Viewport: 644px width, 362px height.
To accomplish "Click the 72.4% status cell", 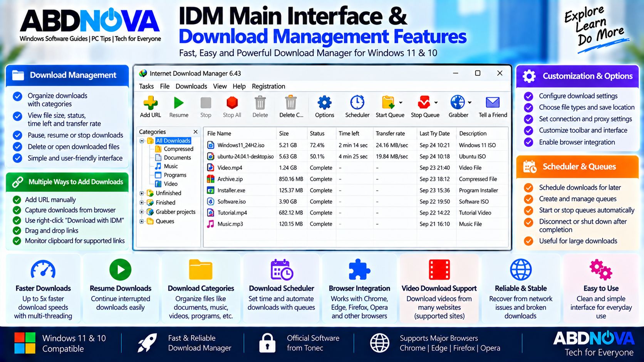I will click(317, 145).
